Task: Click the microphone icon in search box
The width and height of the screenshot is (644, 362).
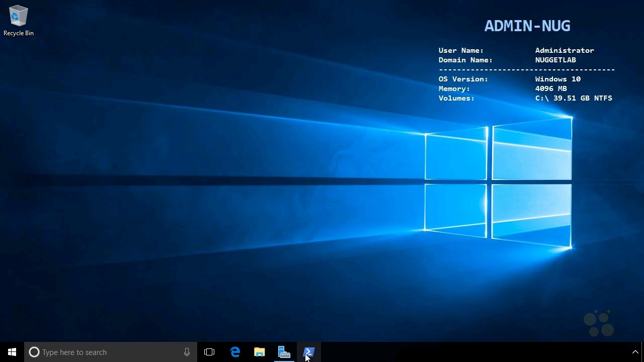Action: (x=187, y=352)
